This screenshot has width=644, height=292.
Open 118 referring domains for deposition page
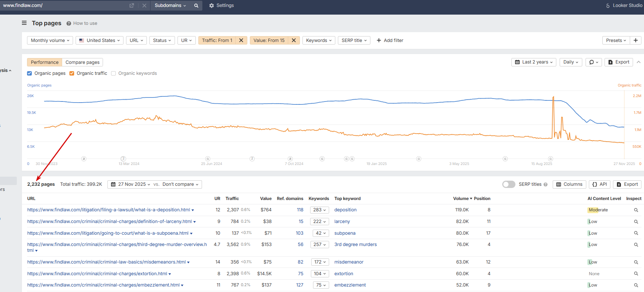pos(300,210)
